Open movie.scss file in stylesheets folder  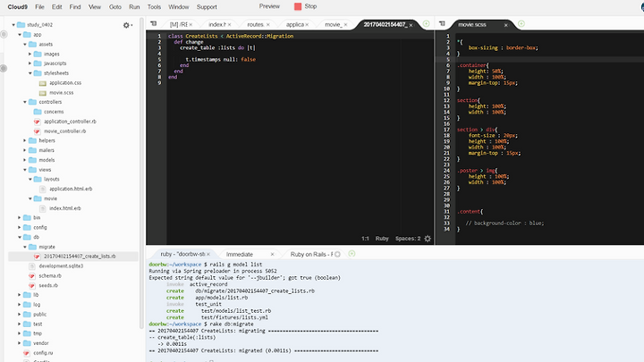[61, 93]
